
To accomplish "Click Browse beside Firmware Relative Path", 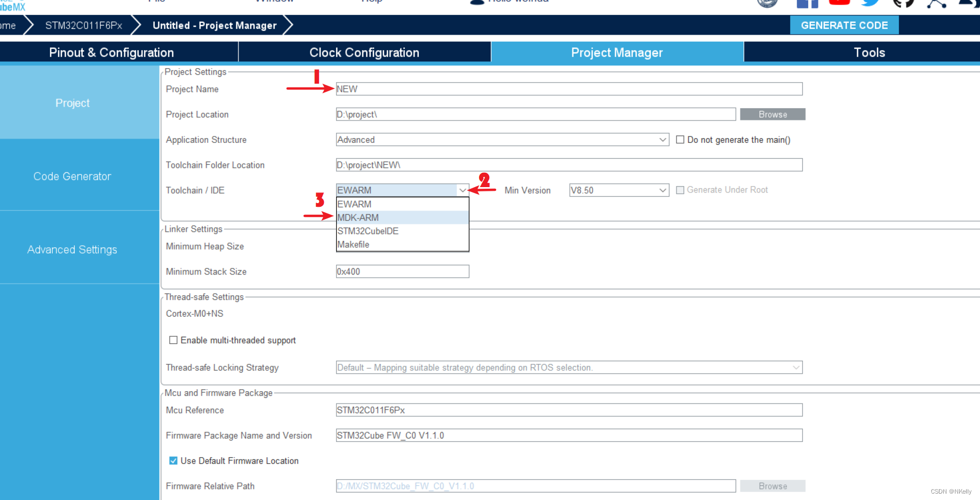I will 772,486.
